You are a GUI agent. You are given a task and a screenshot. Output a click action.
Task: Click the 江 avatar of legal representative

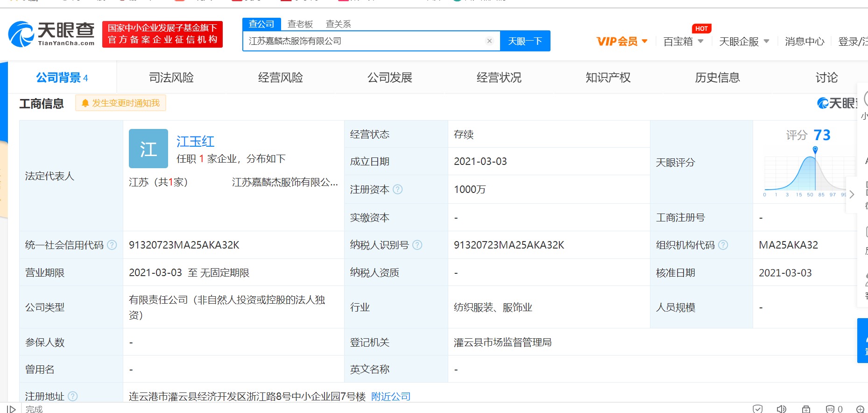[x=148, y=149]
